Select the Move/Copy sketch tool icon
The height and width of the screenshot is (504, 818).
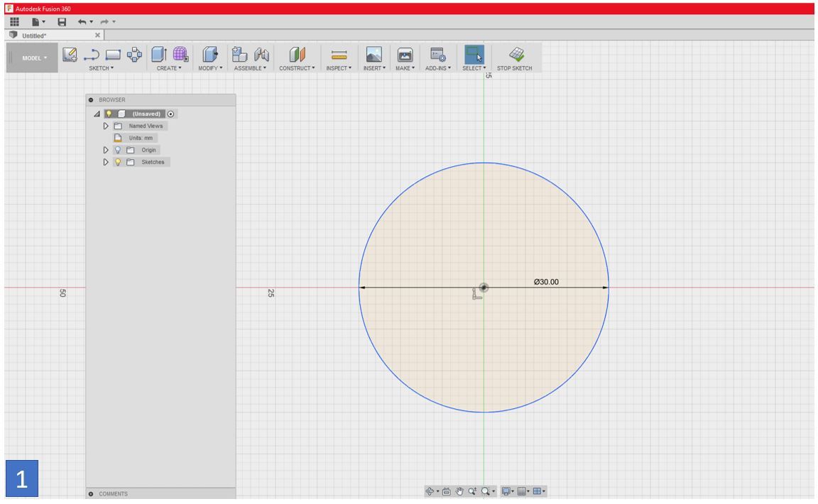point(135,54)
